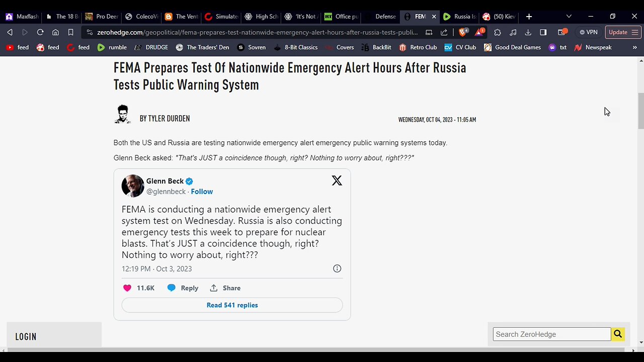
Task: Click the article headline text
Action: [x=290, y=76]
